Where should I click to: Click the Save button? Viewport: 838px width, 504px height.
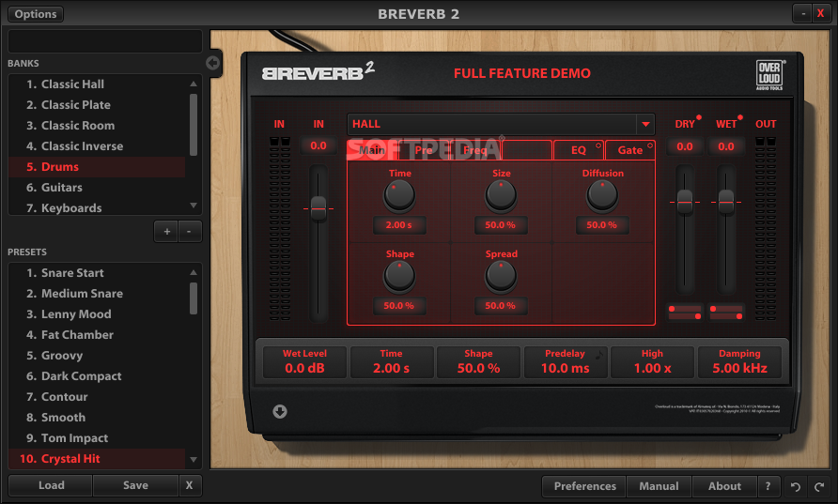pyautogui.click(x=135, y=485)
